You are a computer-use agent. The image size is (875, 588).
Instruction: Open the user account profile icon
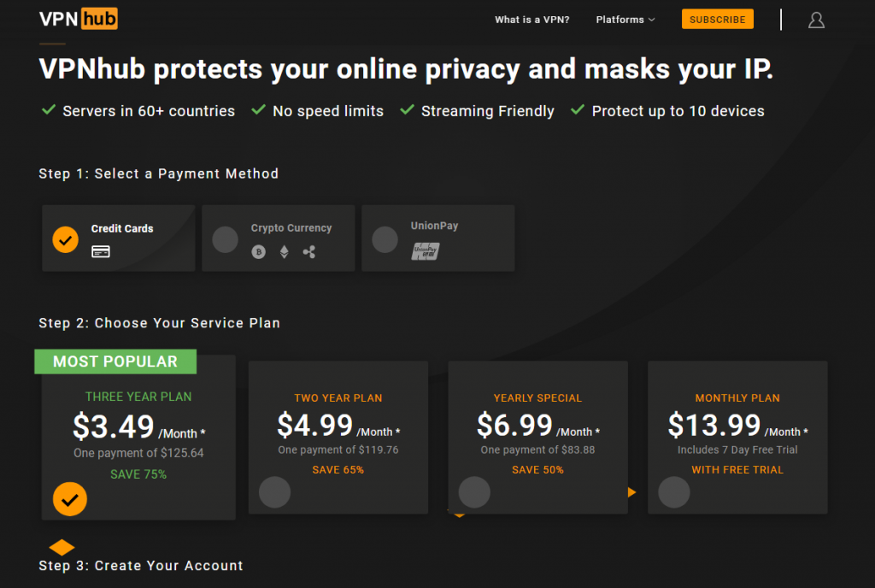816,20
